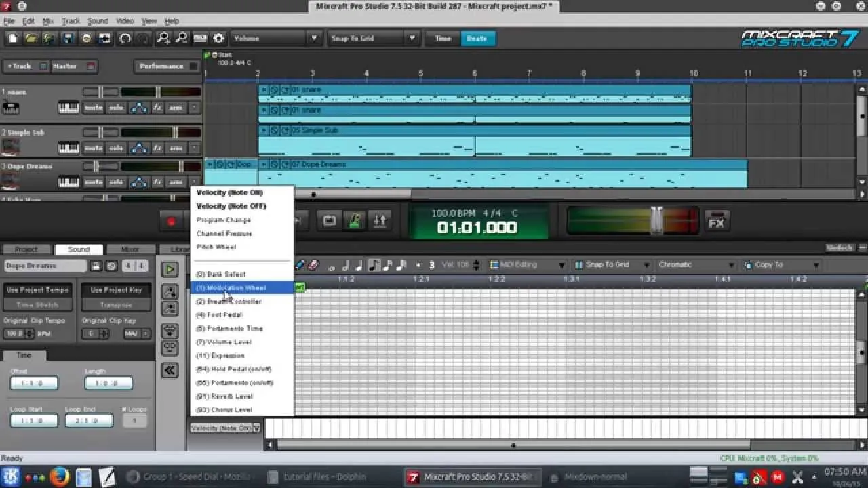Solo the Dope Dreams track

pos(117,182)
